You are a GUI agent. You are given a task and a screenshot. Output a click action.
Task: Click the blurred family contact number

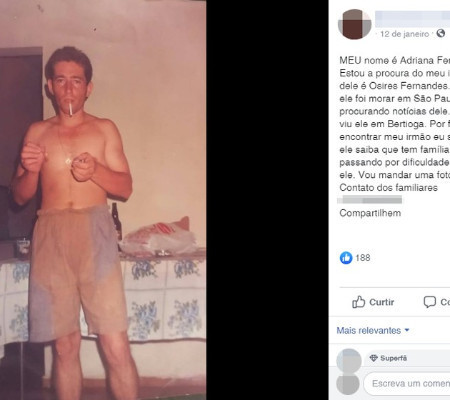click(370, 200)
